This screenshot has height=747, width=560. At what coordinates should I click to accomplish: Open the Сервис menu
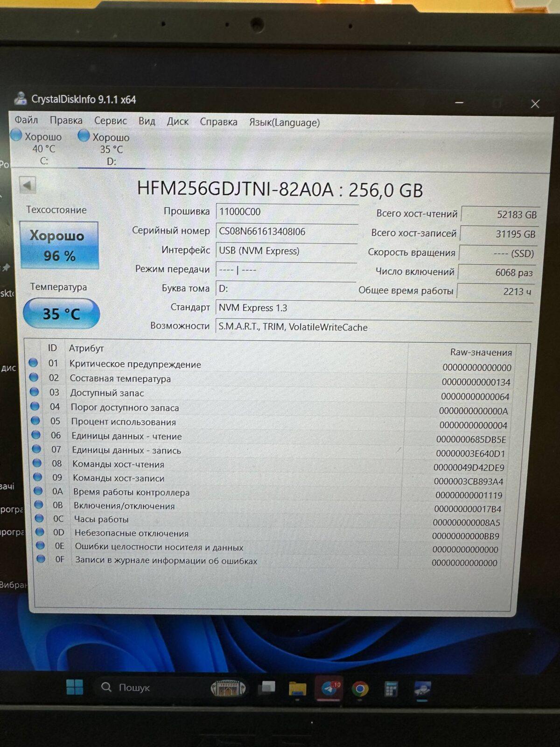(110, 121)
